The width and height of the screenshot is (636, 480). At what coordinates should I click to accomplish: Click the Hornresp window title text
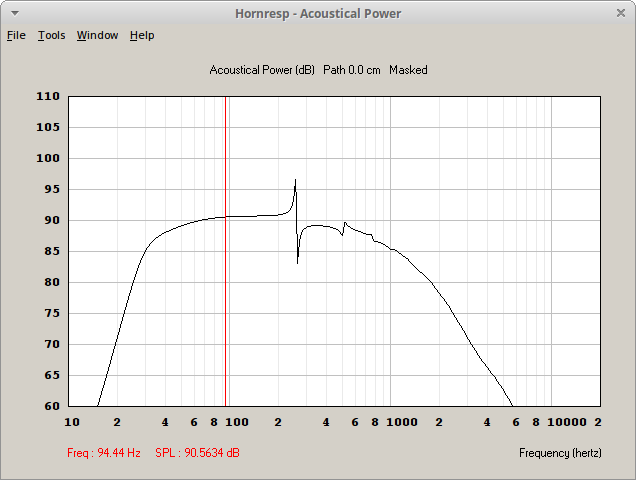(318, 13)
